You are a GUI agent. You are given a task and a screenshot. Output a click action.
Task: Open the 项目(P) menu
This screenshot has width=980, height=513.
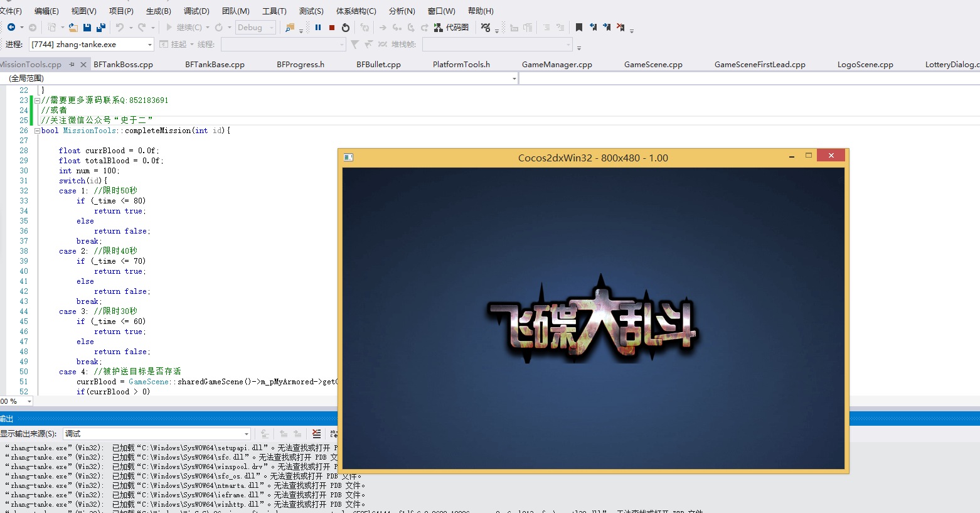coord(121,11)
